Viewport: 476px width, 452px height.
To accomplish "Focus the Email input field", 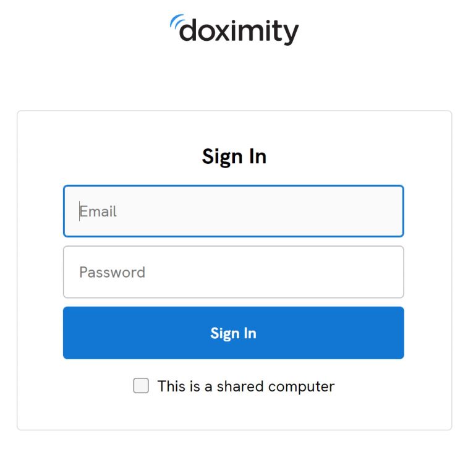I will (233, 211).
